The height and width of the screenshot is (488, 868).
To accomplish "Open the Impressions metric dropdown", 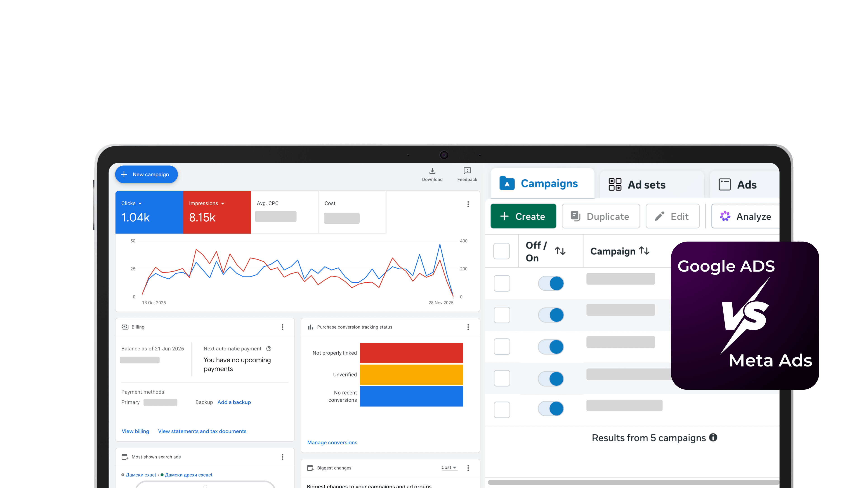I will (x=207, y=203).
